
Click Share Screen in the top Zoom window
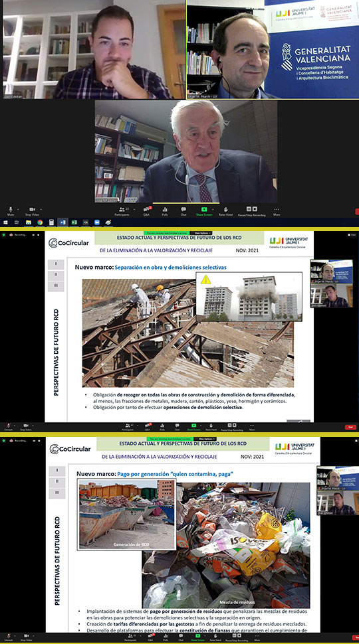204,211
